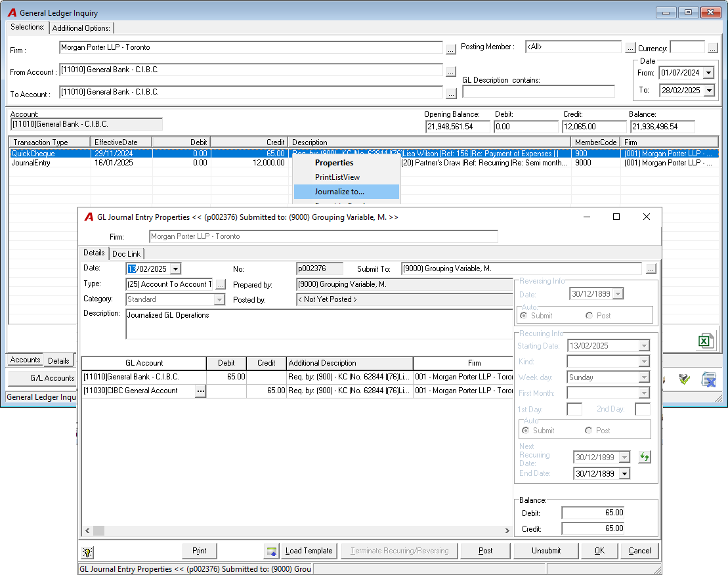Click the horizontal scrollbar right arrow in grid
The image size is (728, 577).
[x=507, y=530]
